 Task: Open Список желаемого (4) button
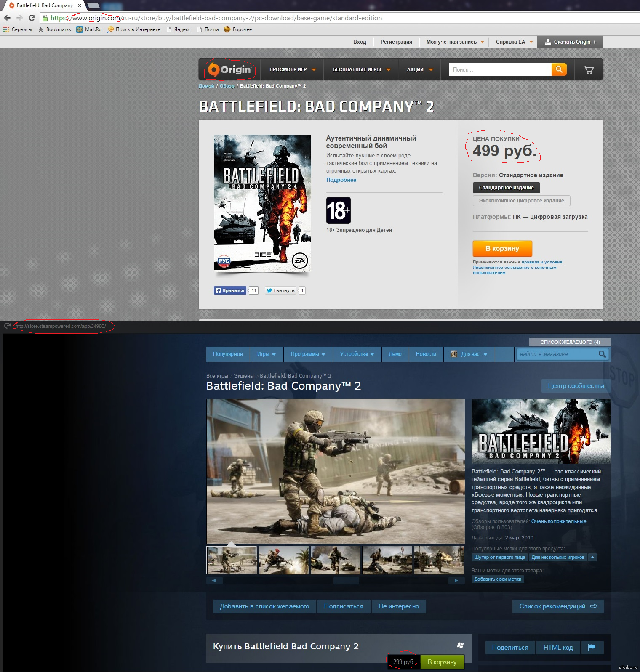570,342
